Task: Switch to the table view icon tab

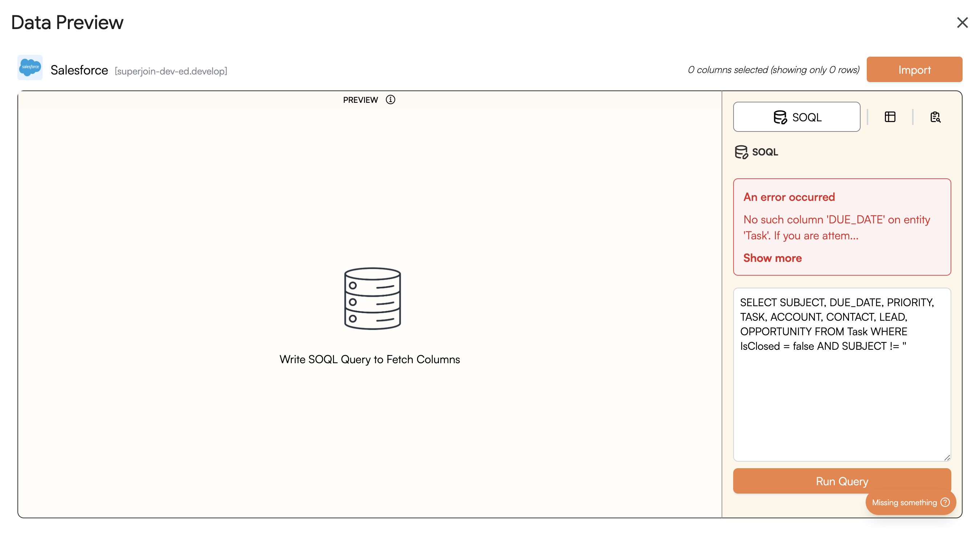Action: [890, 117]
